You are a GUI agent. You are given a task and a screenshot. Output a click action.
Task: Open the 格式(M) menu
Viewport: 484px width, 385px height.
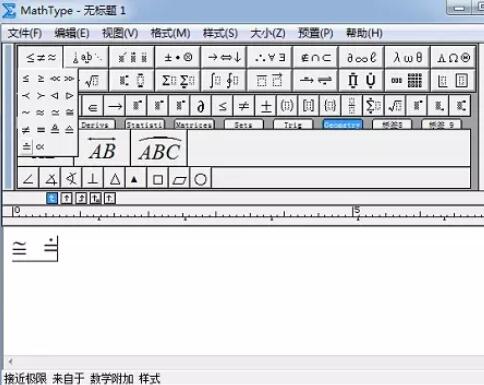(171, 33)
